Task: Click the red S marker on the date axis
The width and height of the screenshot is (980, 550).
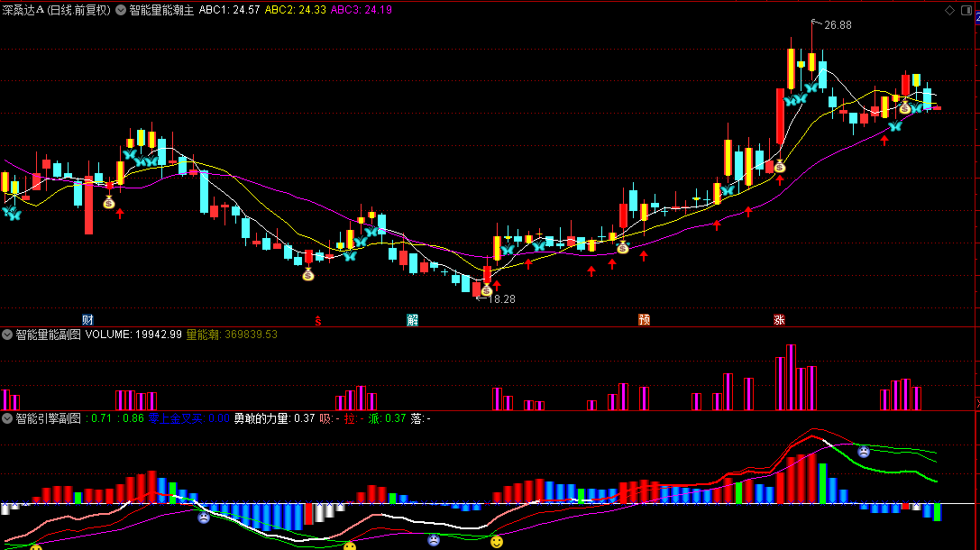Action: point(318,321)
